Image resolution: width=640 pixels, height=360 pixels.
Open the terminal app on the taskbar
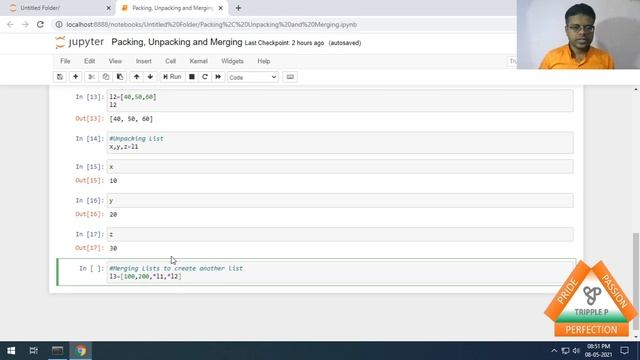click(58, 351)
